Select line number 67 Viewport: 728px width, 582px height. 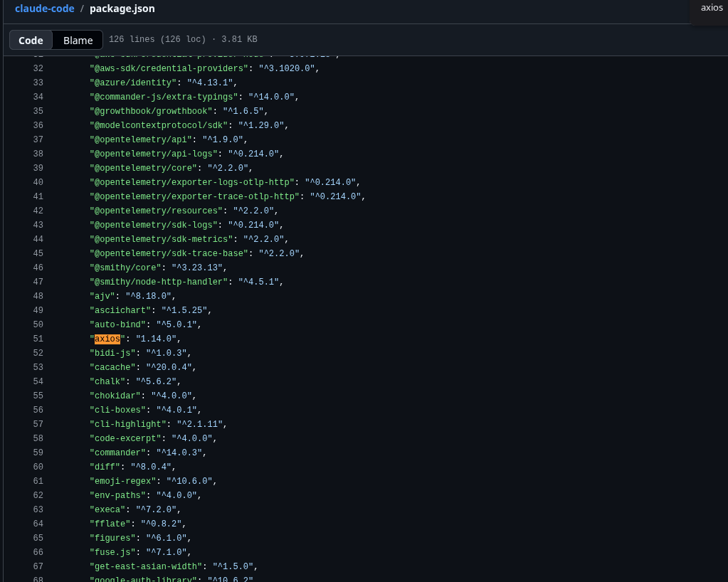click(38, 566)
